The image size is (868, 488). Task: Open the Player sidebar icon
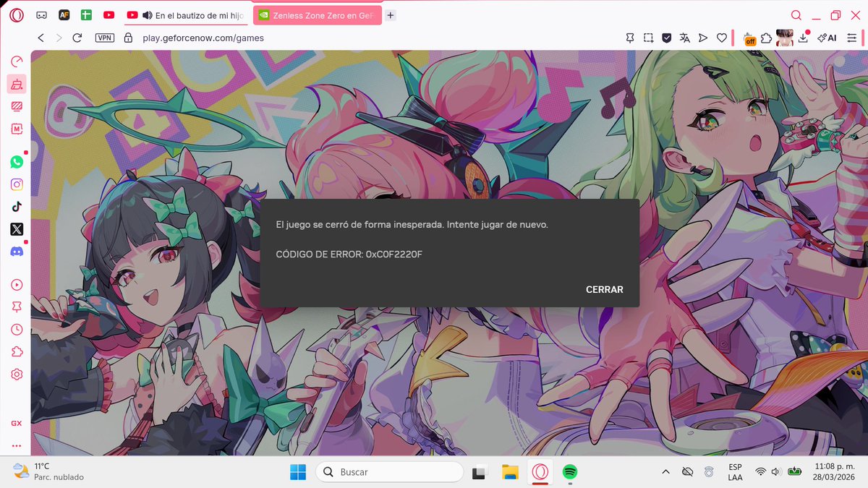(x=17, y=285)
